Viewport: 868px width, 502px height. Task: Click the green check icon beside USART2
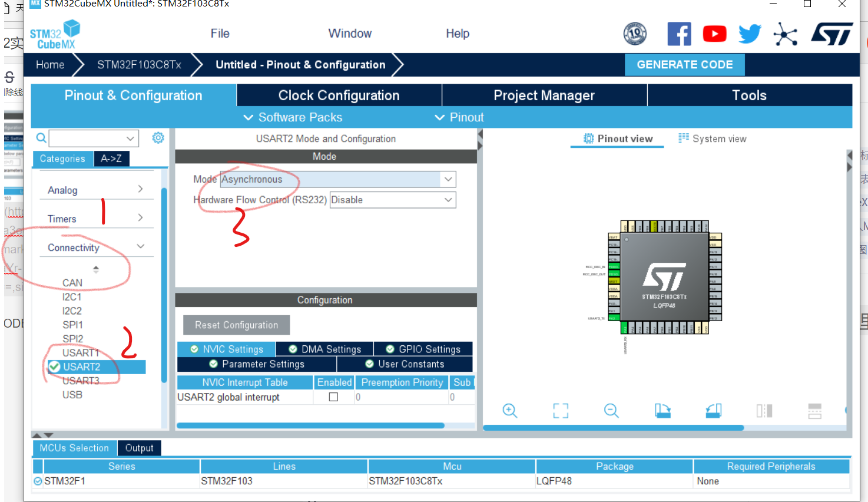54,367
